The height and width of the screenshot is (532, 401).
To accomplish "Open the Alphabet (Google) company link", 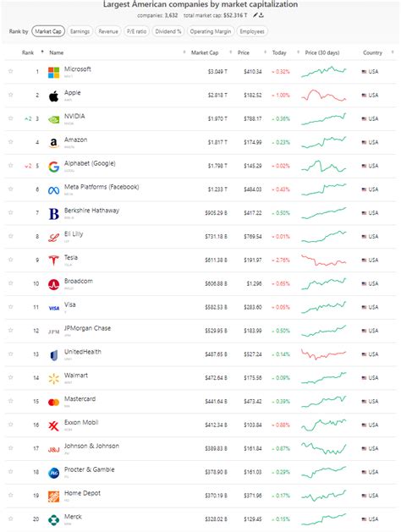I will [x=90, y=163].
